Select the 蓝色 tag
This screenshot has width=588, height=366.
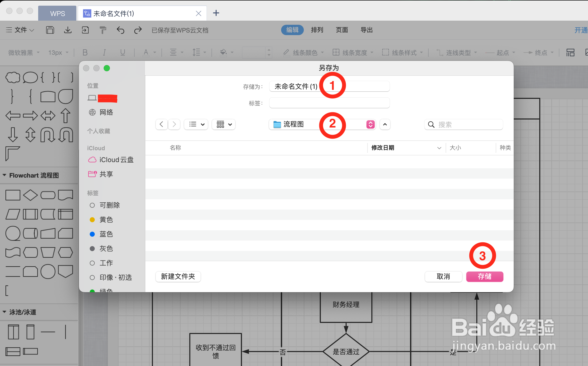pyautogui.click(x=106, y=234)
